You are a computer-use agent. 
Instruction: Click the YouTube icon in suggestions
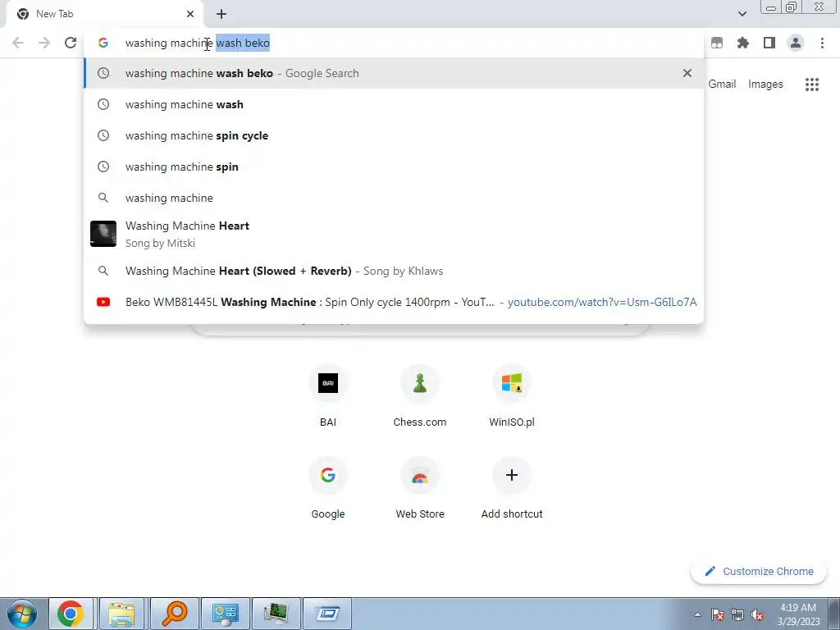click(x=103, y=302)
